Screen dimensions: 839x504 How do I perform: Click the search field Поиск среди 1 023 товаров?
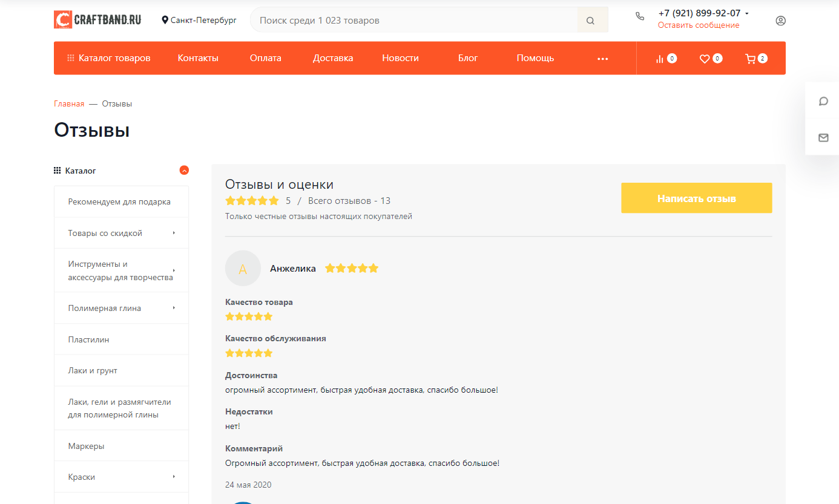coord(413,21)
